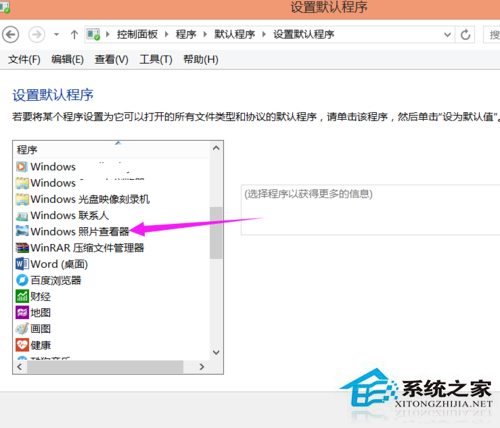Screen dimensions: 500x428
Task: Open the 帮助(H) menu
Action: (201, 60)
